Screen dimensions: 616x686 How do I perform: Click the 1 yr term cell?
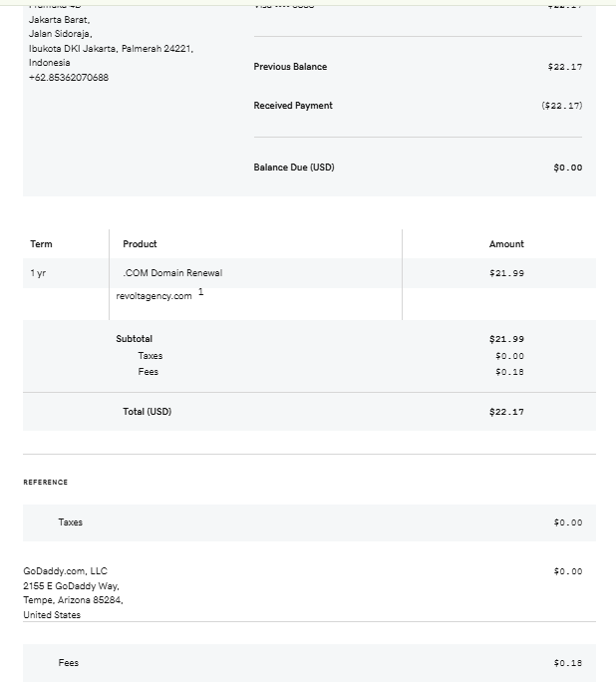coord(38,273)
